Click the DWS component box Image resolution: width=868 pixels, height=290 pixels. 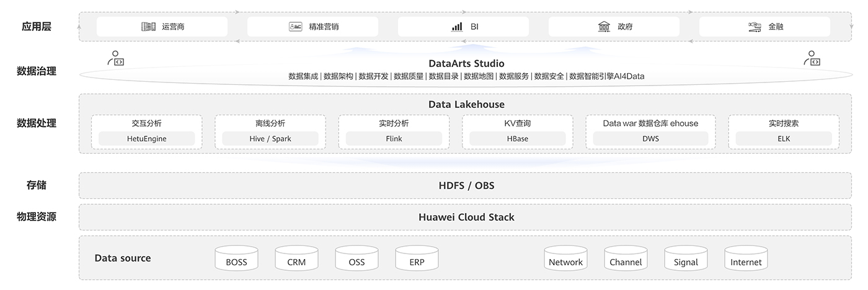tap(650, 139)
